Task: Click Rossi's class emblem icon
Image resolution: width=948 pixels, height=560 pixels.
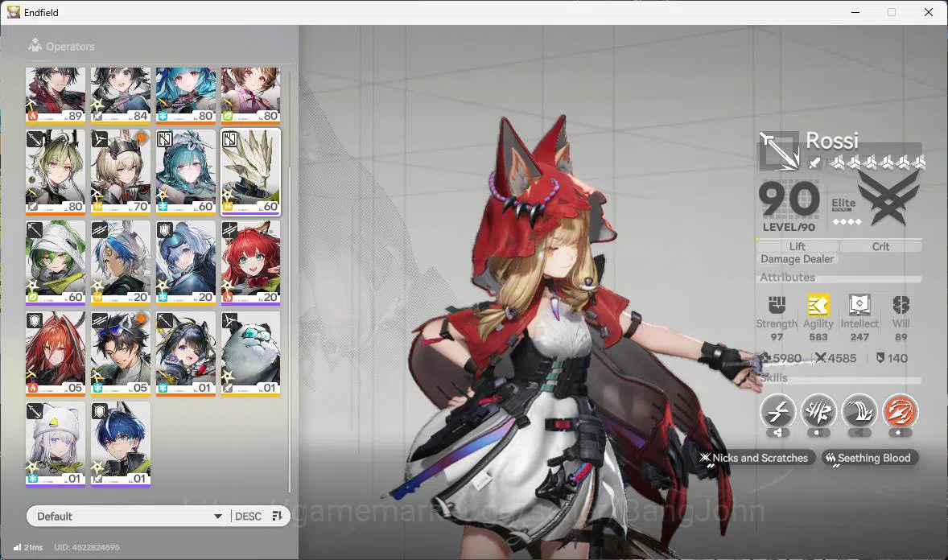Action: coord(779,150)
